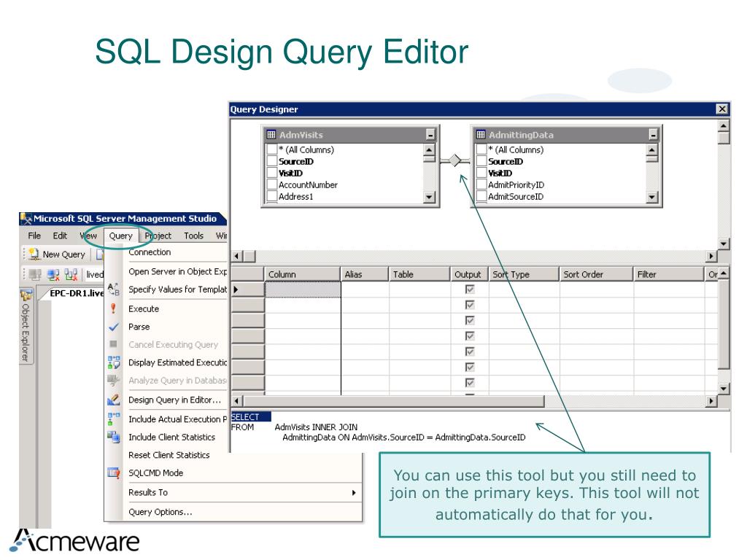Open the File menu
The image size is (747, 560).
(34, 236)
